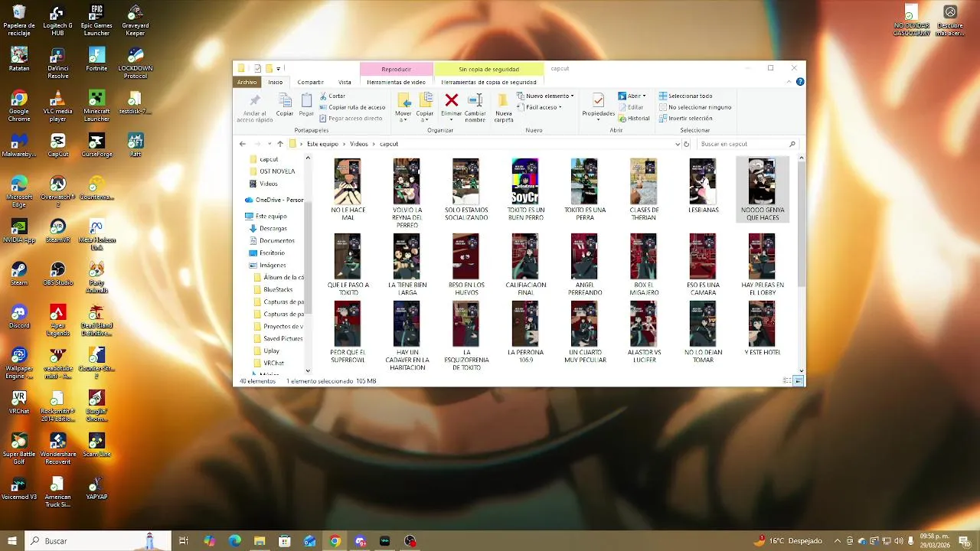Screen dimensions: 980x551
Task: Select the VLC media player desktop icon
Action: pyautogui.click(x=58, y=106)
